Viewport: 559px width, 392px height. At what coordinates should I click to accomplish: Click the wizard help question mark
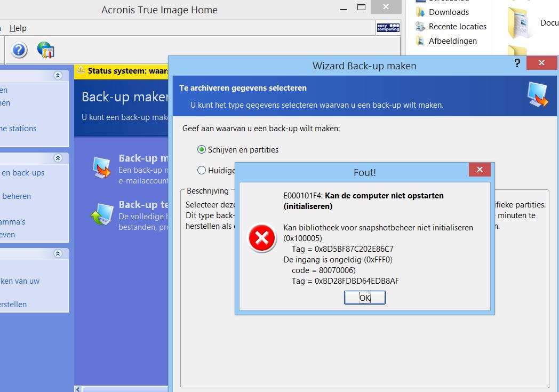click(517, 63)
